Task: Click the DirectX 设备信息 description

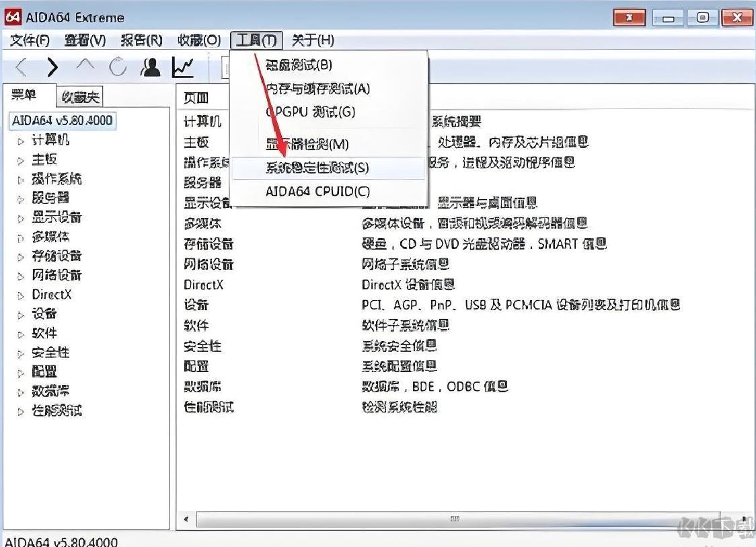Action: click(x=408, y=285)
